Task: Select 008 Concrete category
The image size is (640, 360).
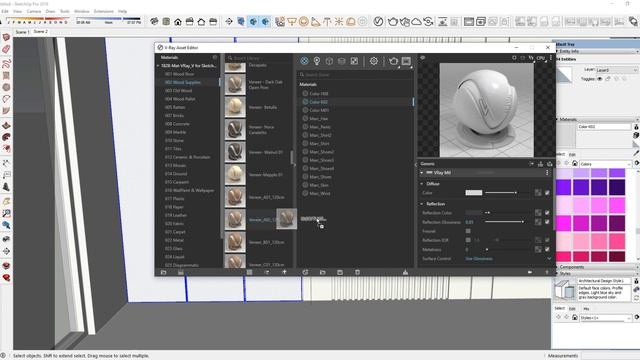Action: click(177, 124)
